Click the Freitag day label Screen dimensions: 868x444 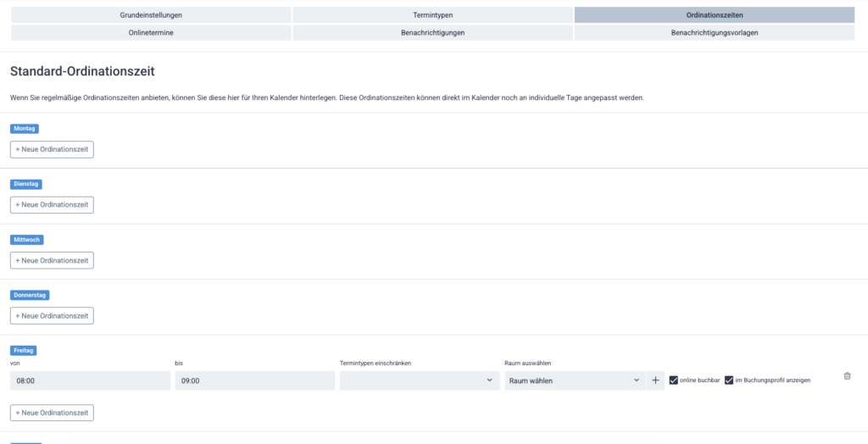[x=25, y=350]
